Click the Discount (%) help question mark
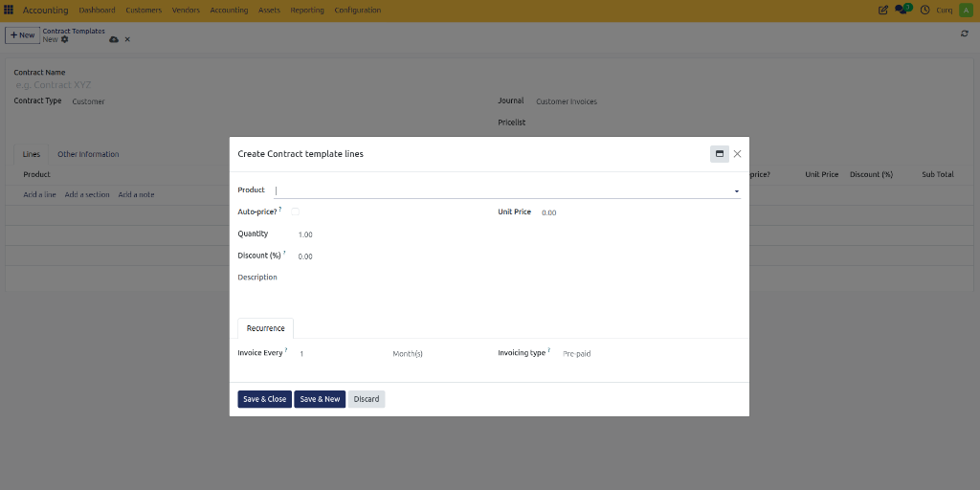 tap(284, 253)
